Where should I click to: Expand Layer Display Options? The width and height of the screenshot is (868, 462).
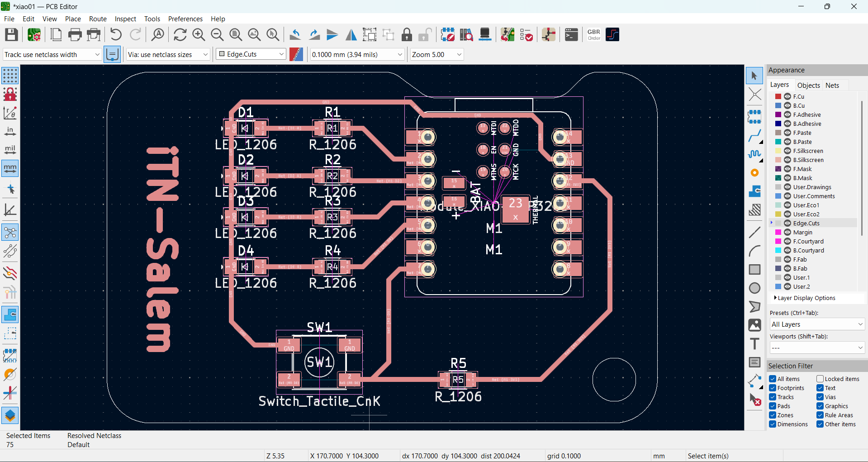coord(805,298)
